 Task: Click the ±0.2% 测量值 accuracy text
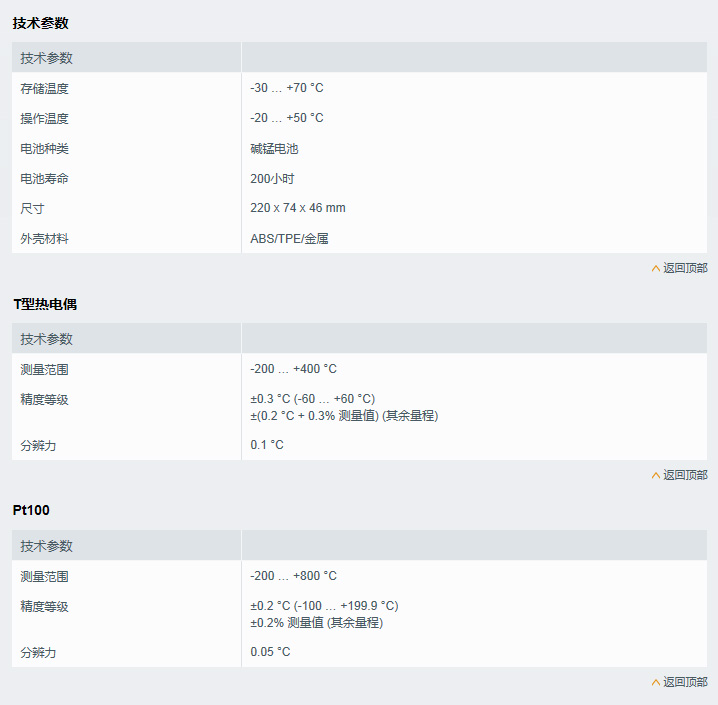click(316, 622)
